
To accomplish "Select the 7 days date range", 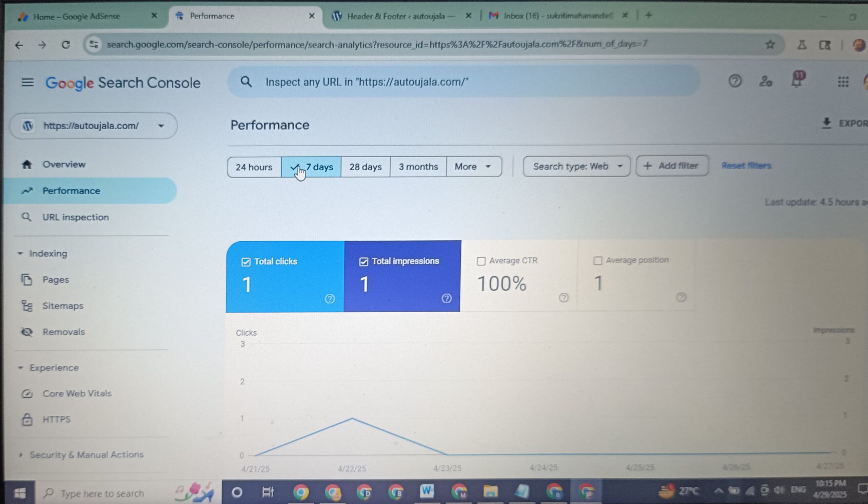I will 311,167.
